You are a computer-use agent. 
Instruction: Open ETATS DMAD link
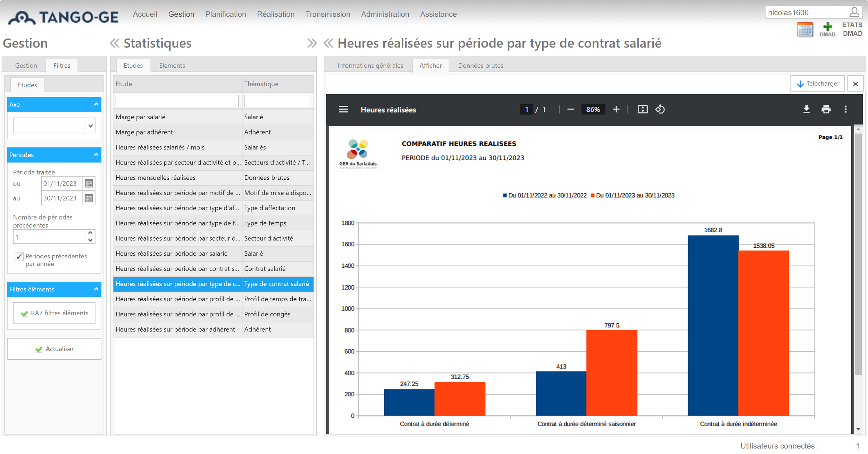[x=852, y=29]
